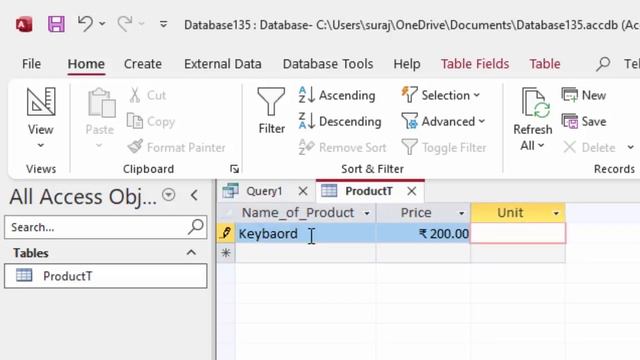Image resolution: width=640 pixels, height=360 pixels.
Task: Click the Keybaord cell
Action: click(305, 233)
